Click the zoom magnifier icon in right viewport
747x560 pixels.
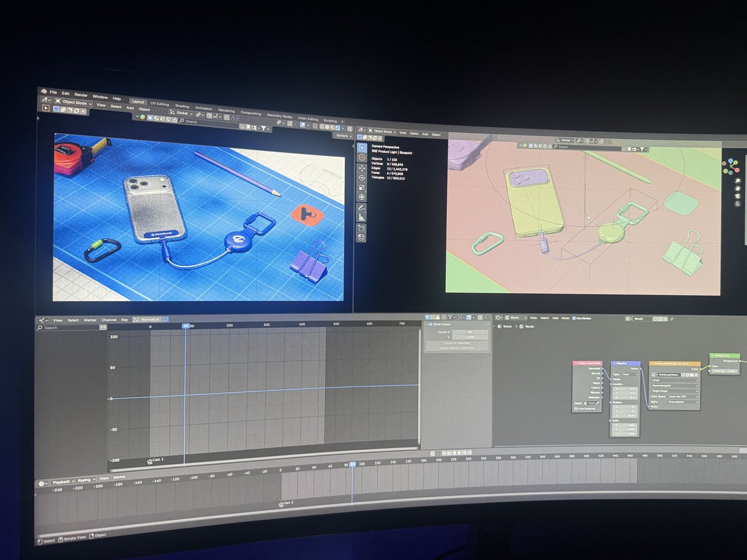pos(737,180)
